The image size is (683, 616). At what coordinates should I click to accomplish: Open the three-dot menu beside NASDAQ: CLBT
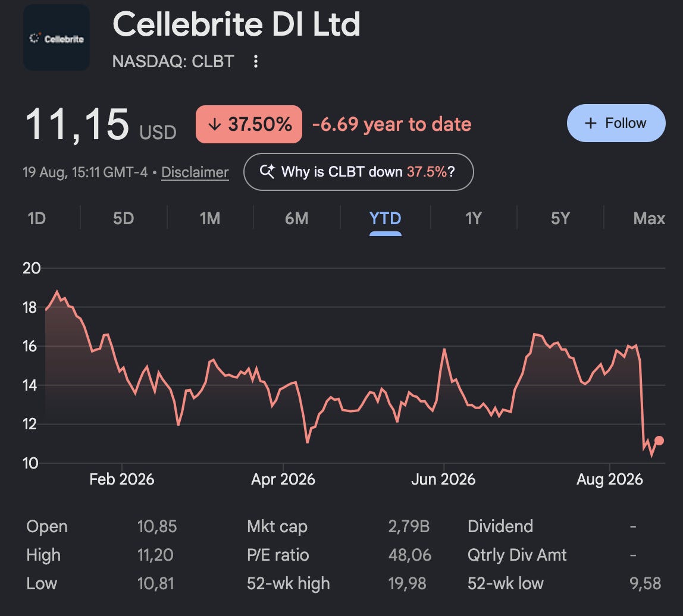coord(256,61)
